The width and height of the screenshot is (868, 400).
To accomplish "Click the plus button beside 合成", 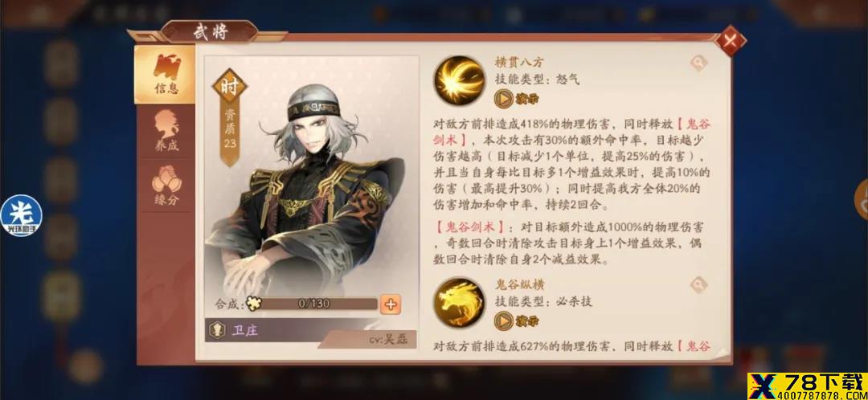I will 391,304.
